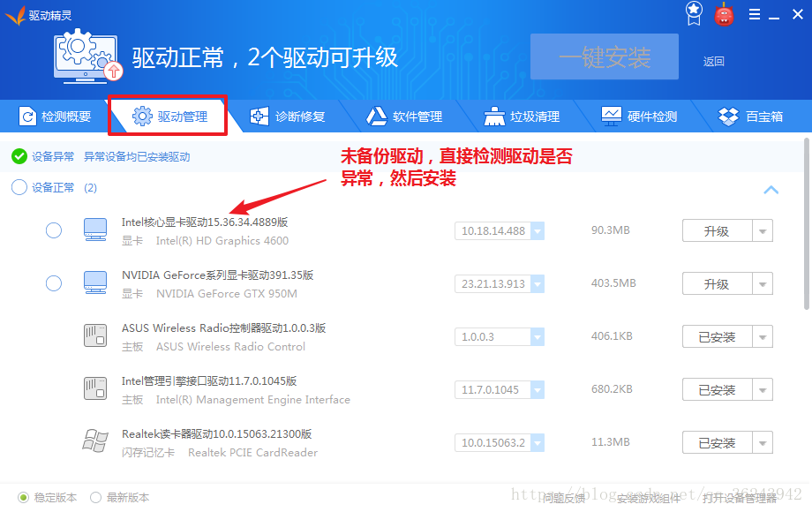Image resolution: width=812 pixels, height=512 pixels.
Task: Open the 检测概要 tab
Action: 55,117
